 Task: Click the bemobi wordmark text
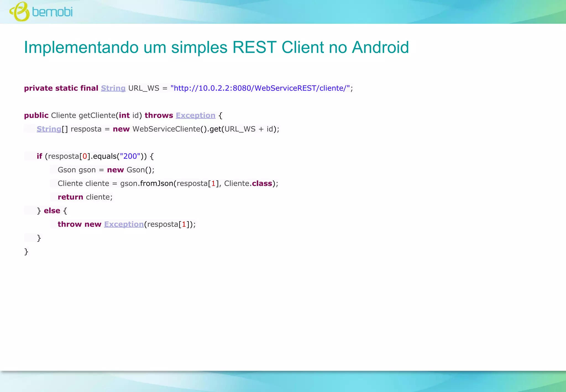coord(52,12)
